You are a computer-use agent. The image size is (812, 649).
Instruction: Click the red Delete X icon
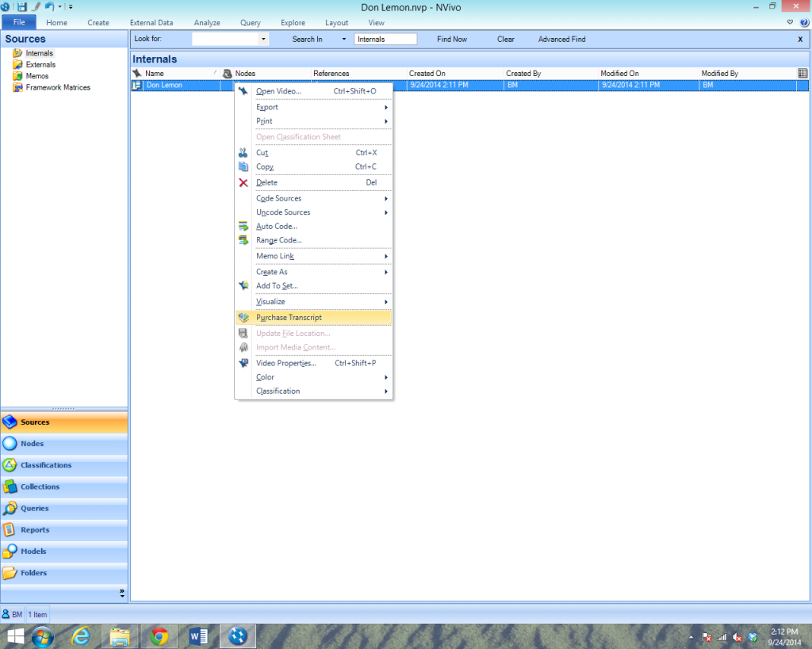click(243, 183)
